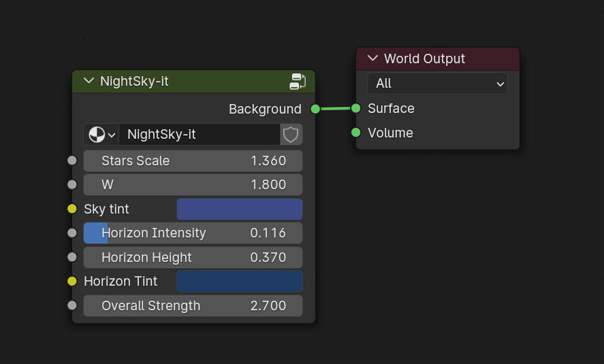Click the Volume input socket
The width and height of the screenshot is (604, 364).
point(356,133)
